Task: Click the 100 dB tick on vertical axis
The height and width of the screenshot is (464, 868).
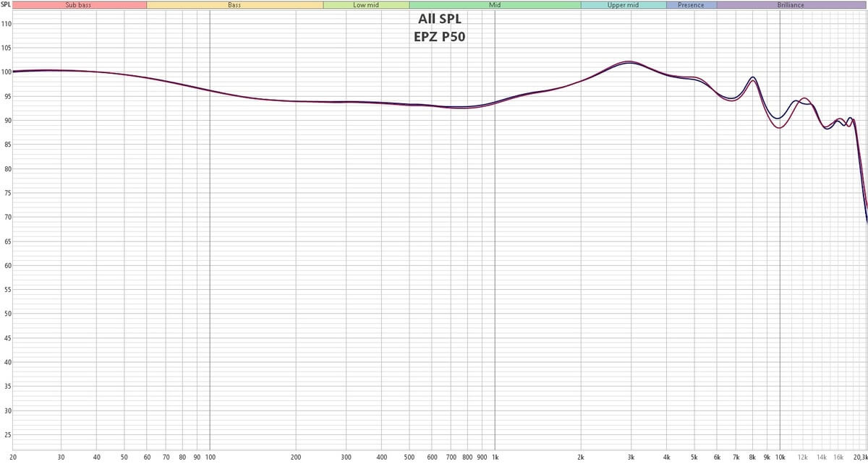Action: pos(6,72)
